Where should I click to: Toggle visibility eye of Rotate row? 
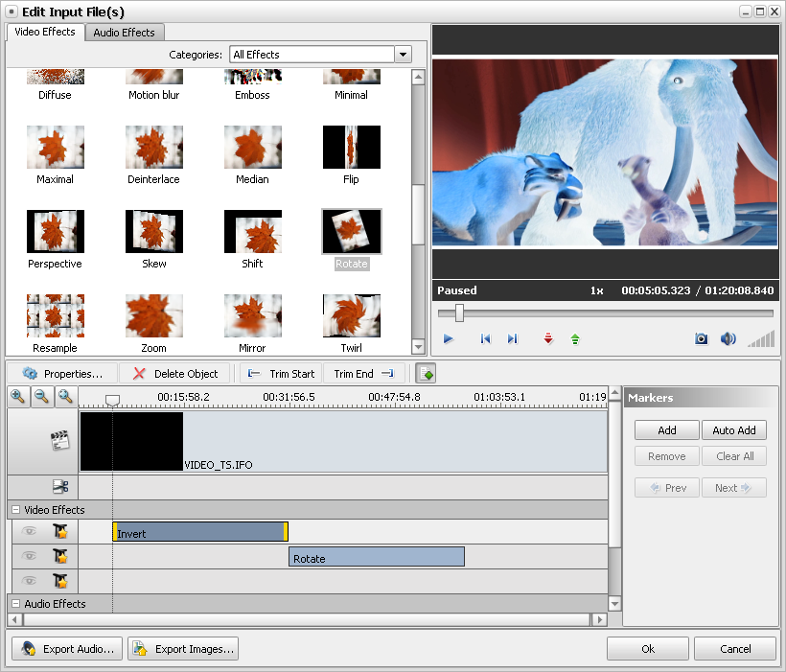[x=30, y=556]
